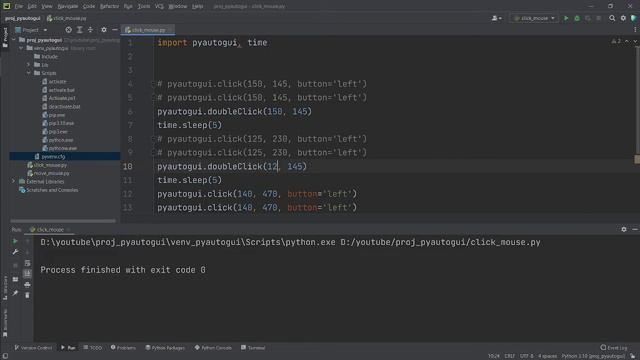Image resolution: width=640 pixels, height=360 pixels.
Task: Collapse the proj_pyautogui root folder
Action: [13, 40]
